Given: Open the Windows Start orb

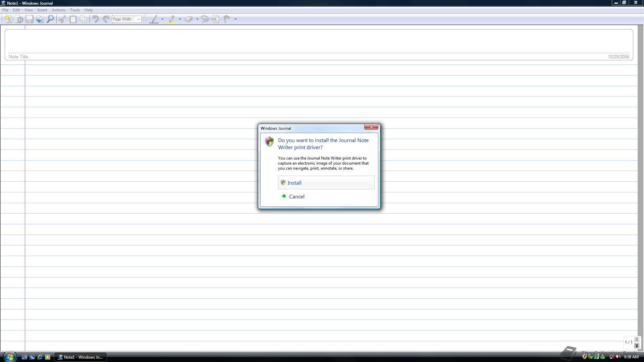Looking at the screenshot, I should point(10,357).
